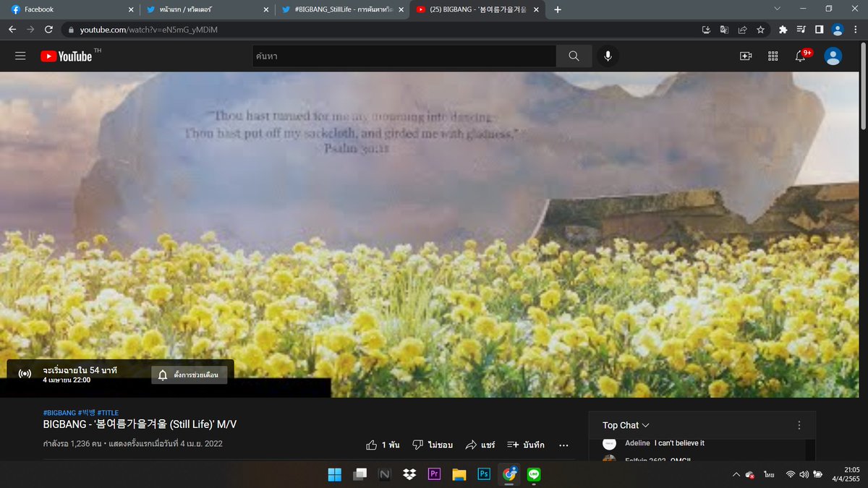The width and height of the screenshot is (868, 488).
Task: Open Dropbox from the taskbar
Action: point(409,474)
